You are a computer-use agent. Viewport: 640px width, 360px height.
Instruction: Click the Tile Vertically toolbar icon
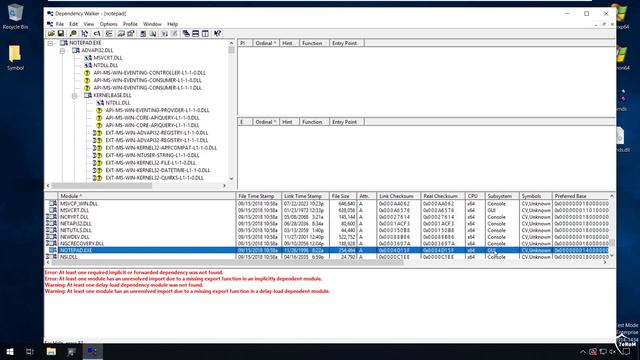[205, 33]
